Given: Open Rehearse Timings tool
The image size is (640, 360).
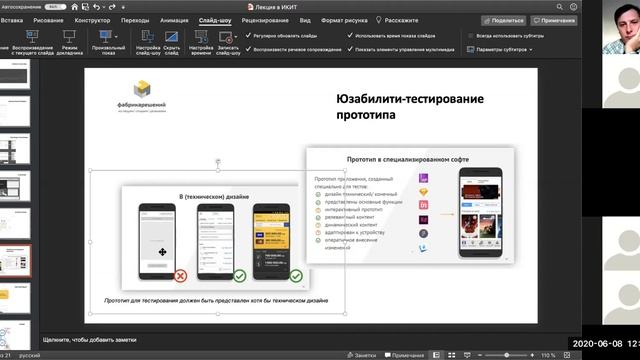Looking at the screenshot, I should tap(201, 42).
